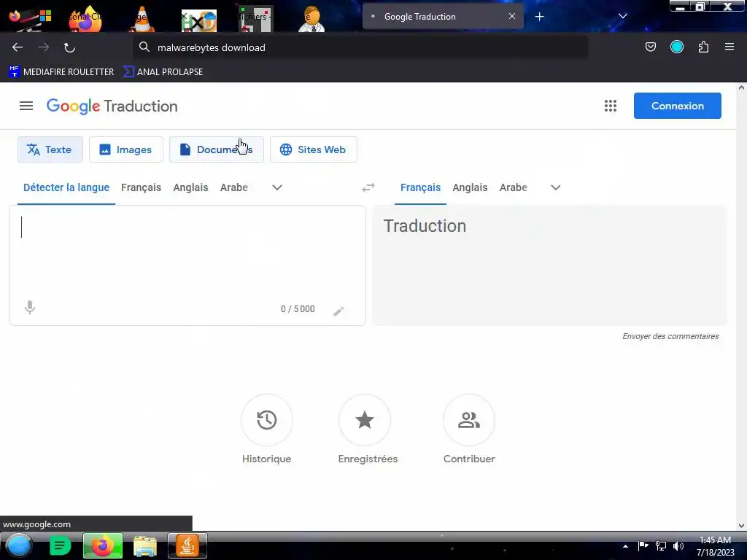
Task: Open Firefox account avatar icon
Action: coord(676,47)
